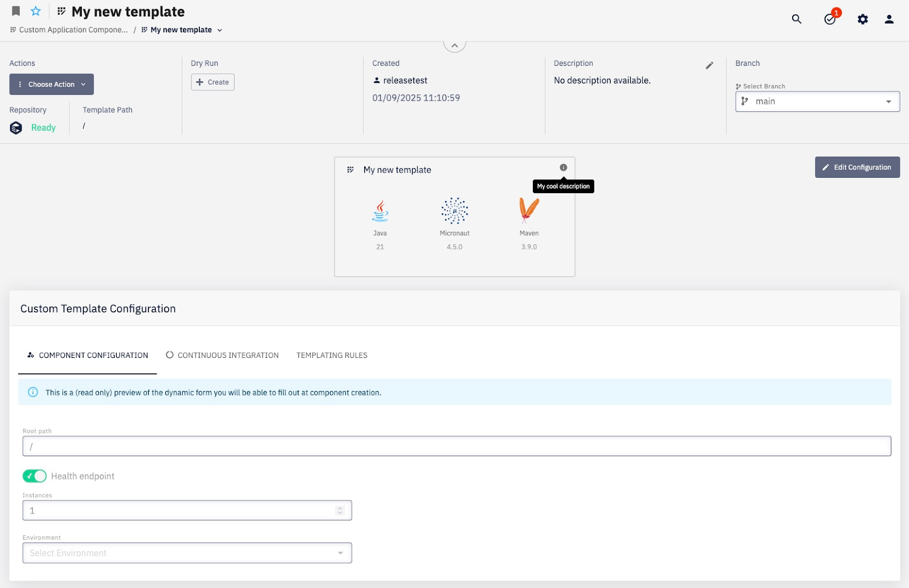Click the bookmark icon beside the title
Screen dimensions: 909x588
[x=16, y=11]
